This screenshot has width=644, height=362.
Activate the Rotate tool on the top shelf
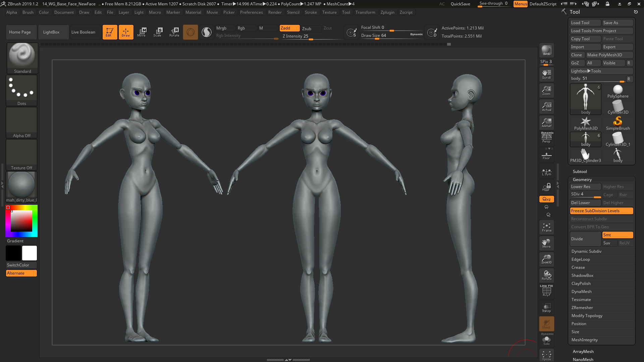(174, 32)
